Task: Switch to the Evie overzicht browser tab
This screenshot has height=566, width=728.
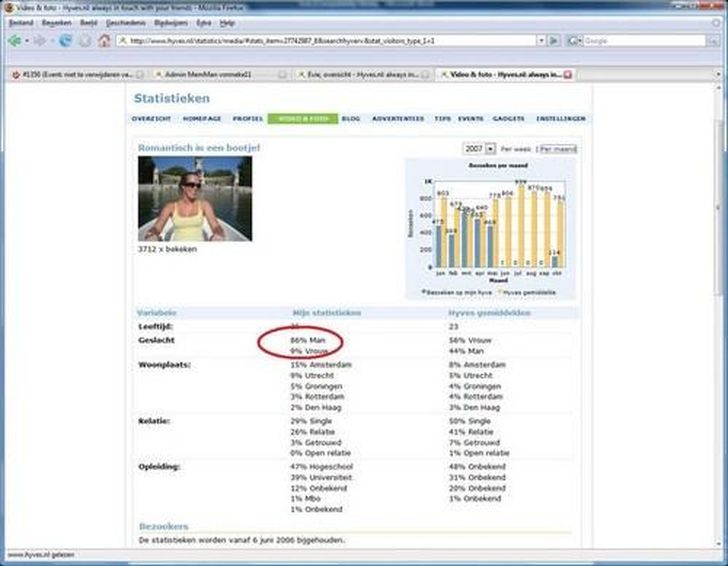Action: (360, 74)
